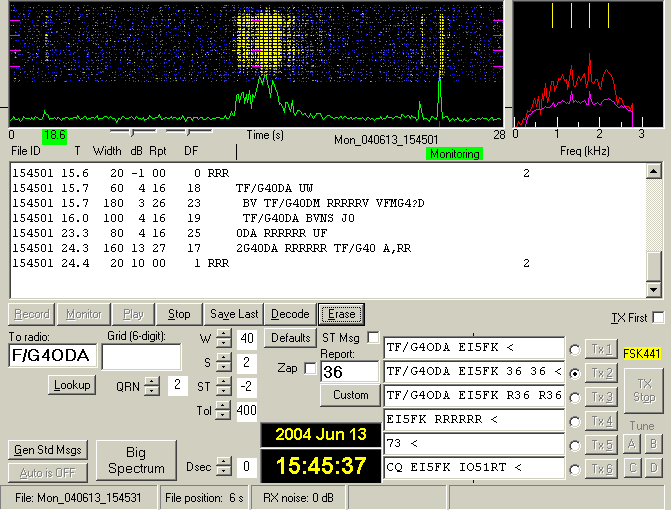The image size is (671, 510).
Task: Click the decoded text scrollbar down arrow
Action: pos(654,290)
